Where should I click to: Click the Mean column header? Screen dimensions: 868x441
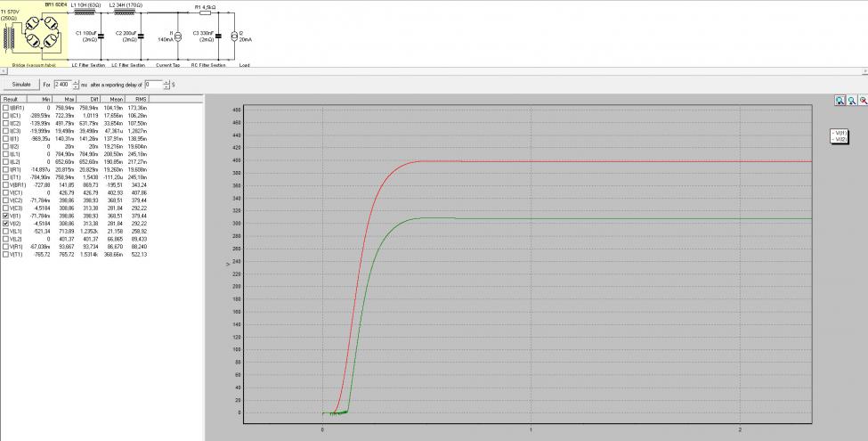[113, 99]
